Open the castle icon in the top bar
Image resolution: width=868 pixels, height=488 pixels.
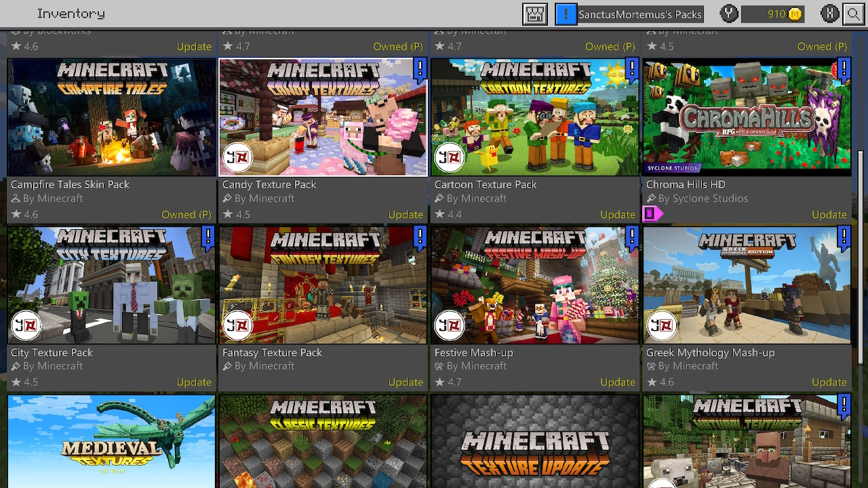[x=535, y=14]
